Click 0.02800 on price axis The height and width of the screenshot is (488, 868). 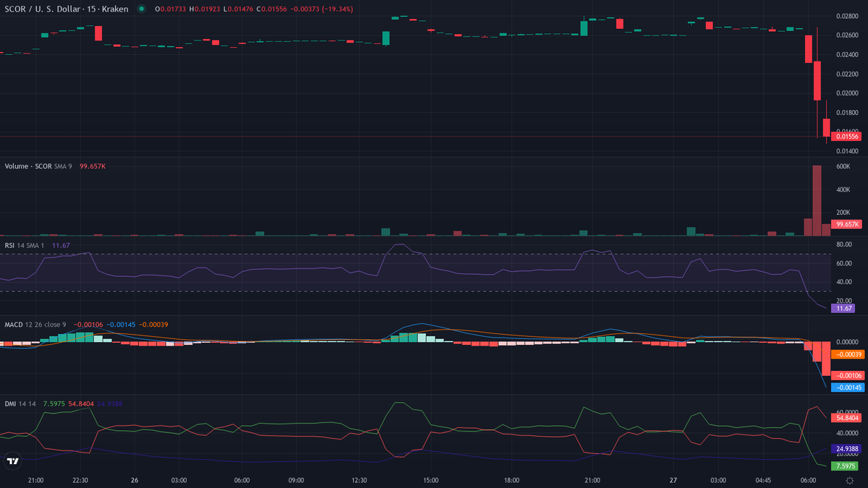[x=847, y=16]
